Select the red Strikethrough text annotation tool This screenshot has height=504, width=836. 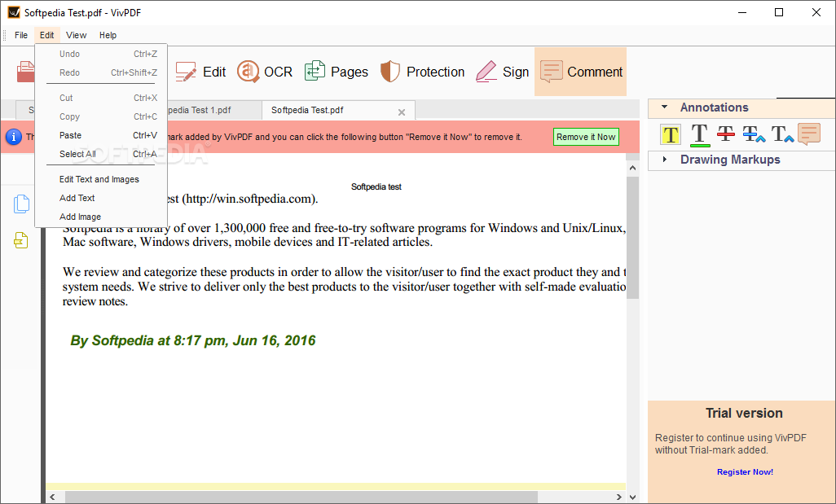tap(726, 134)
